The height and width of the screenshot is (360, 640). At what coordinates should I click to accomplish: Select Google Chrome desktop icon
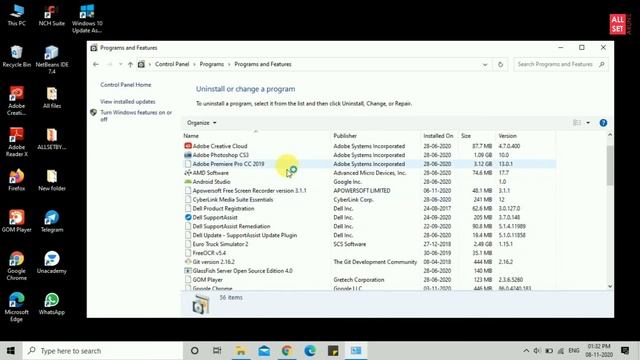pos(16,266)
